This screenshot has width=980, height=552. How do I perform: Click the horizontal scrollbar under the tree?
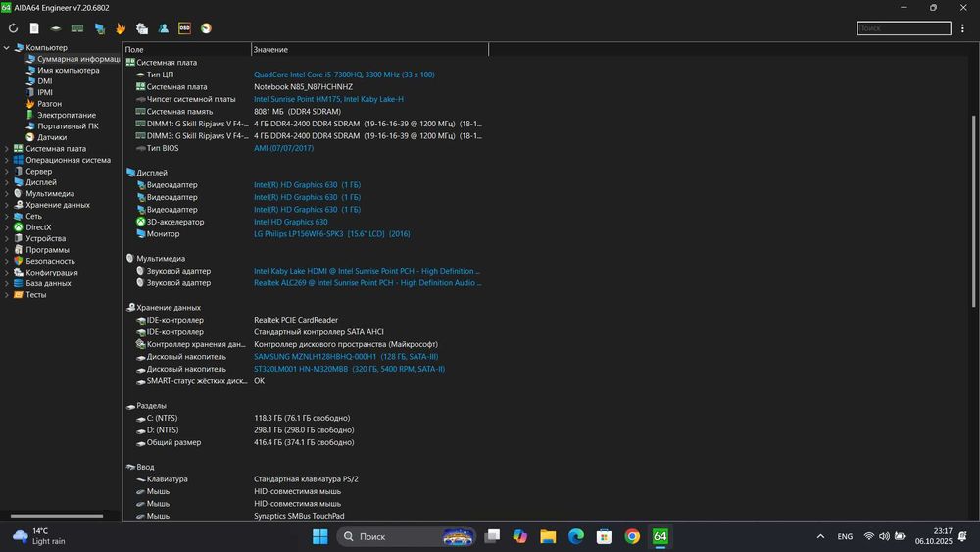click(57, 516)
